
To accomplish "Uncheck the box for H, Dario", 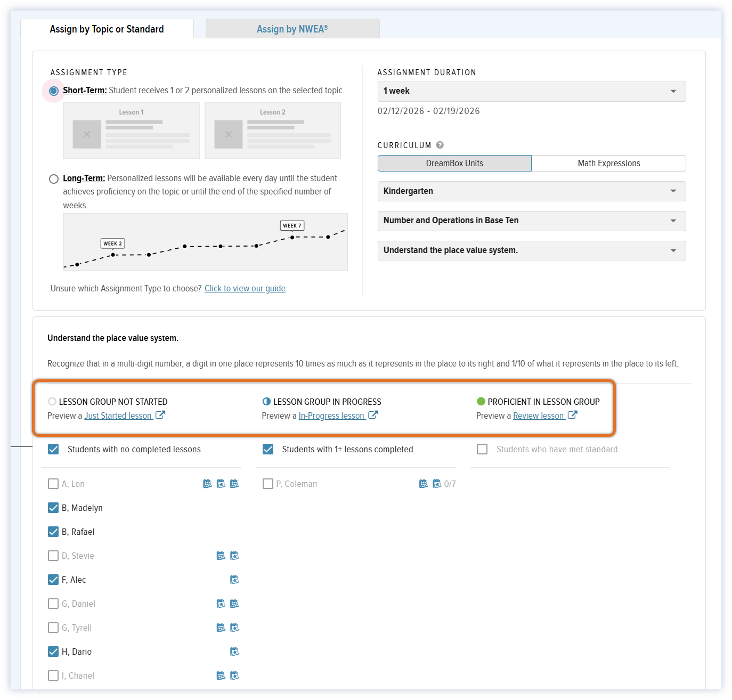I will point(53,652).
